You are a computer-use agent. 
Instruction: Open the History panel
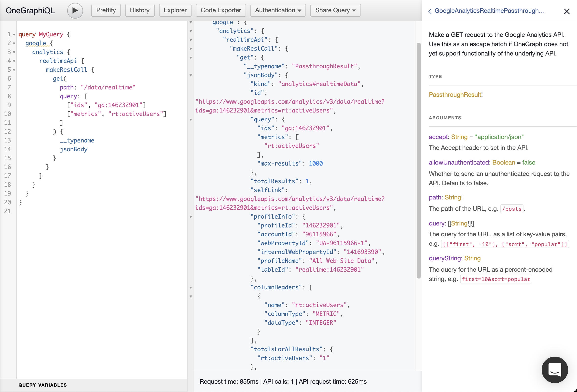coord(140,10)
